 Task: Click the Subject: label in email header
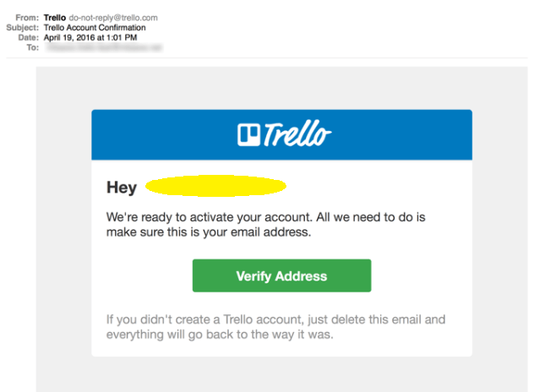click(x=23, y=27)
